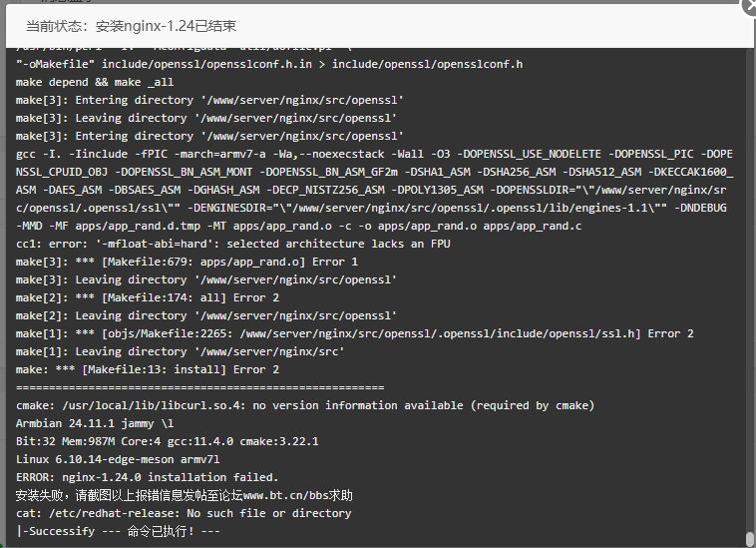756x548 pixels.
Task: Click the equals-sign separator line
Action: pyautogui.click(x=200, y=387)
